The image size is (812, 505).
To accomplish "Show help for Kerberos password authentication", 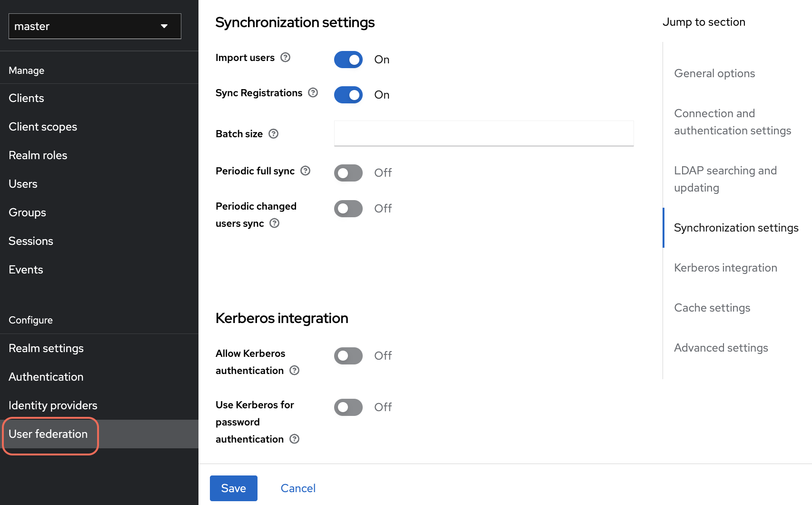I will (x=294, y=439).
